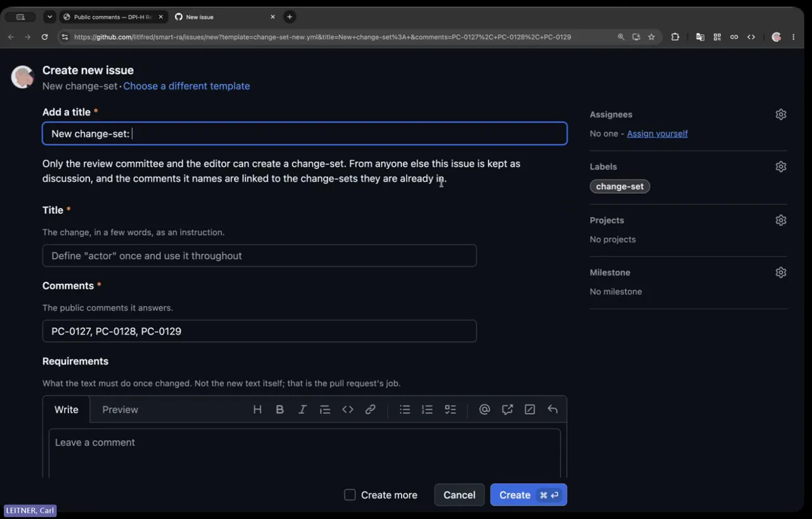Open Assignees settings gear
Screen dimensions: 812x519
point(781,114)
